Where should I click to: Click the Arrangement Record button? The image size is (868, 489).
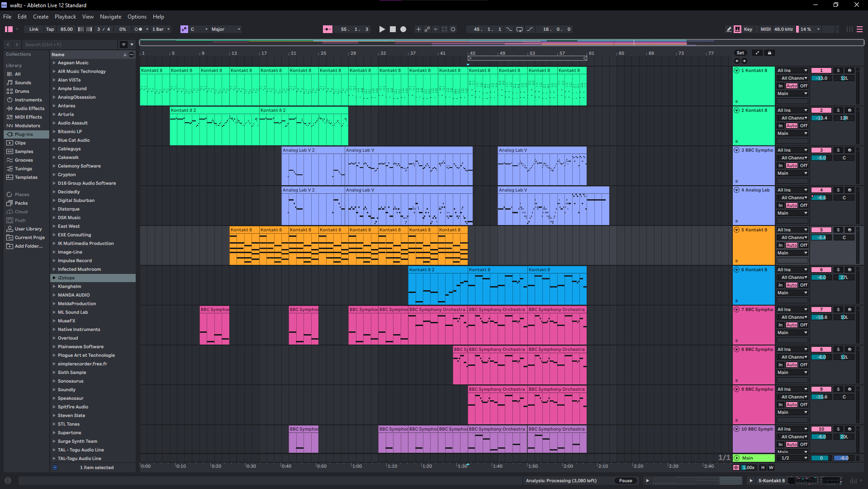click(x=403, y=29)
